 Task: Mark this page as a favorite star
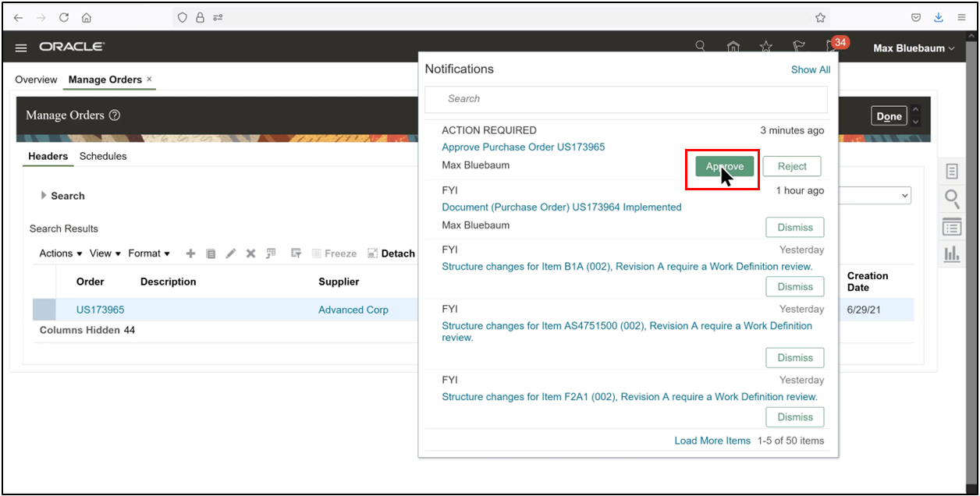765,46
